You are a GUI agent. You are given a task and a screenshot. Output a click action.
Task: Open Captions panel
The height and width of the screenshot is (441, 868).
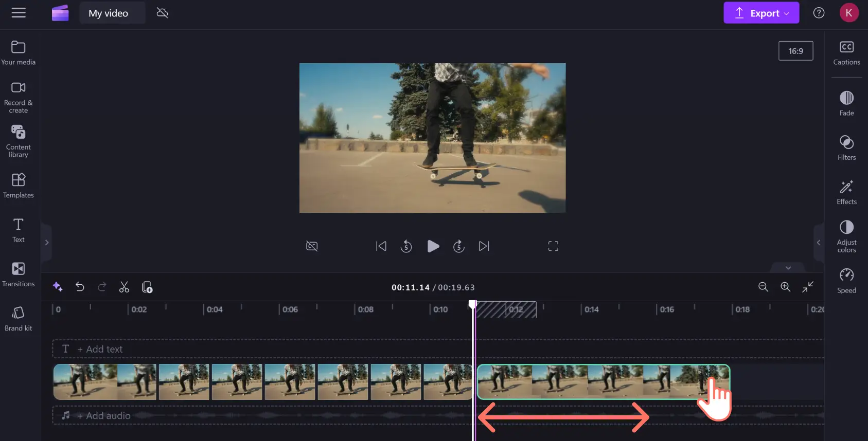pos(846,53)
